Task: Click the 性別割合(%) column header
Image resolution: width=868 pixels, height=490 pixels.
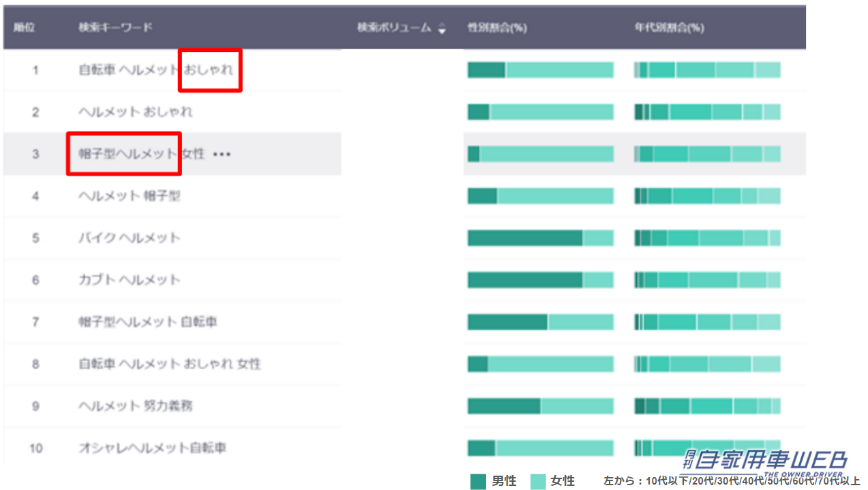Action: tap(497, 28)
